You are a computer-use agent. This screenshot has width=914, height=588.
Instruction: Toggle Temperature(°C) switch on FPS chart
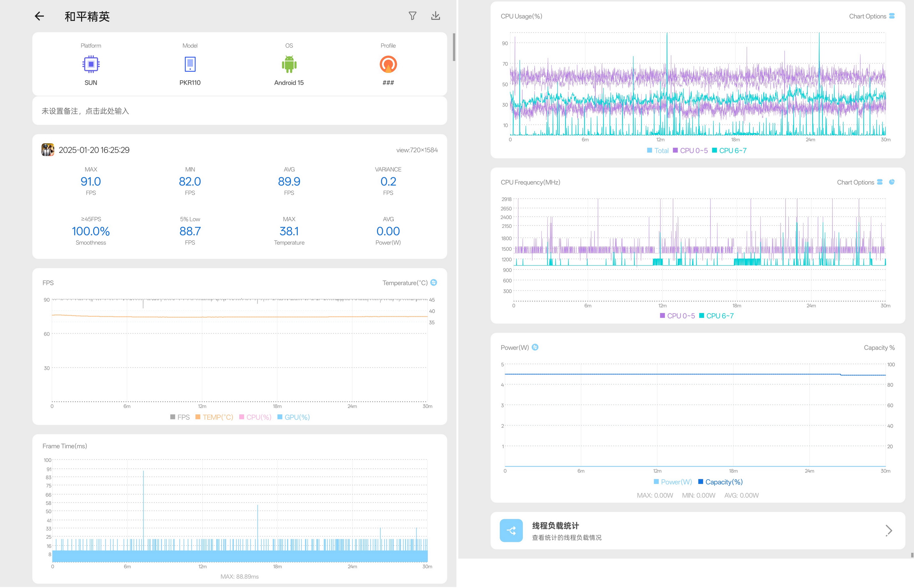434,282
